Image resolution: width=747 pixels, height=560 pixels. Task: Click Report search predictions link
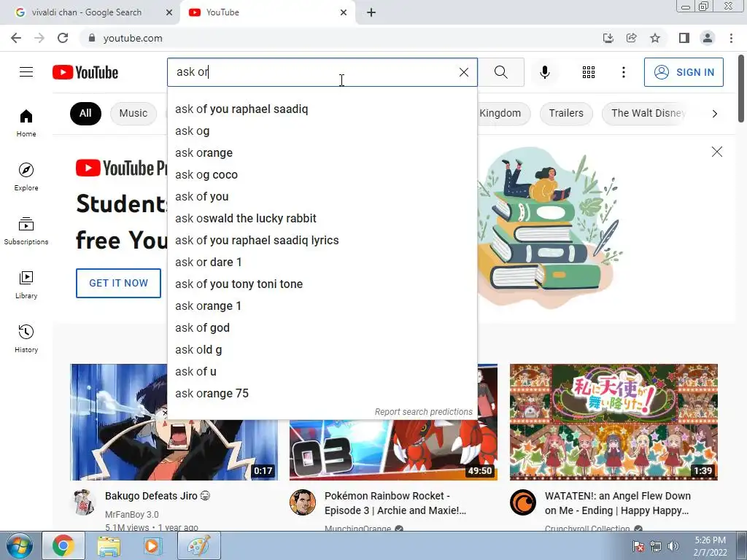click(x=424, y=412)
